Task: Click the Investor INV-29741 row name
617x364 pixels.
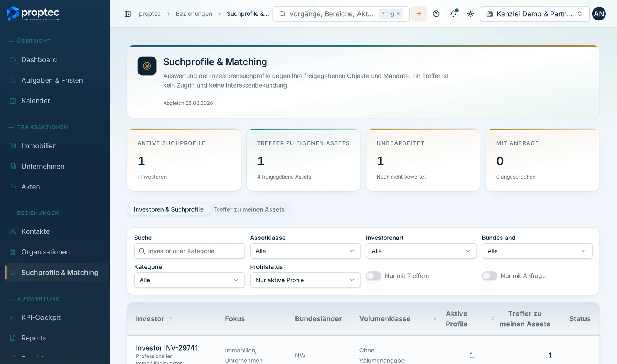Action: 167,348
